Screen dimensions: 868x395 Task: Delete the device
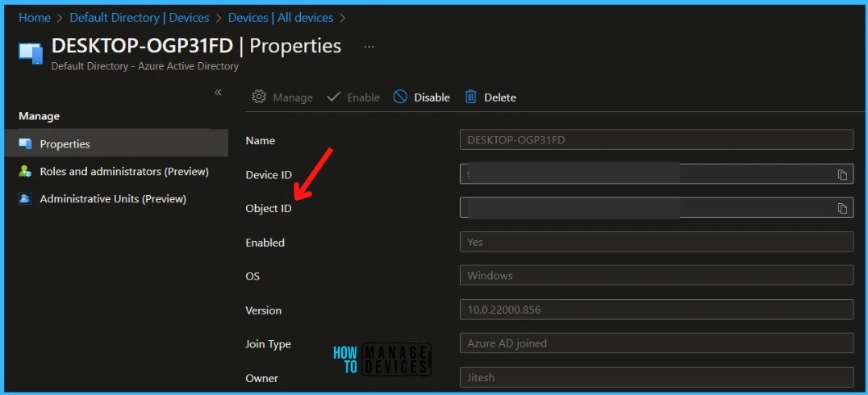[x=490, y=98]
